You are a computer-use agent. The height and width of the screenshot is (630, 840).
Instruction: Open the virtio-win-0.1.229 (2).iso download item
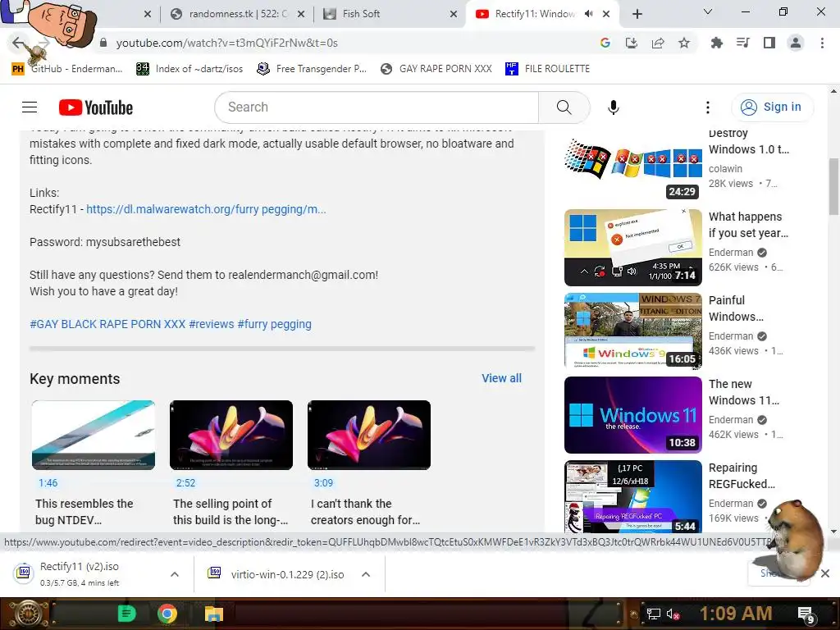click(277, 574)
